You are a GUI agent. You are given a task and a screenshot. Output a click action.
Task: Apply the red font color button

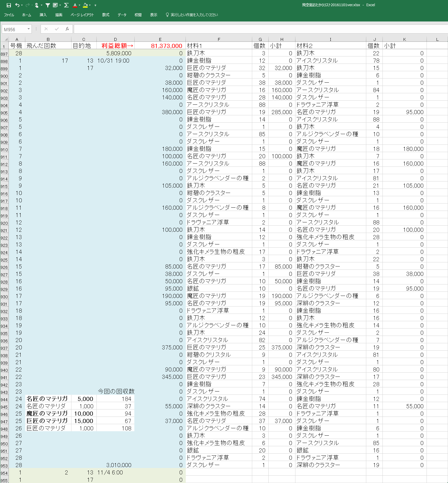[75, 5]
